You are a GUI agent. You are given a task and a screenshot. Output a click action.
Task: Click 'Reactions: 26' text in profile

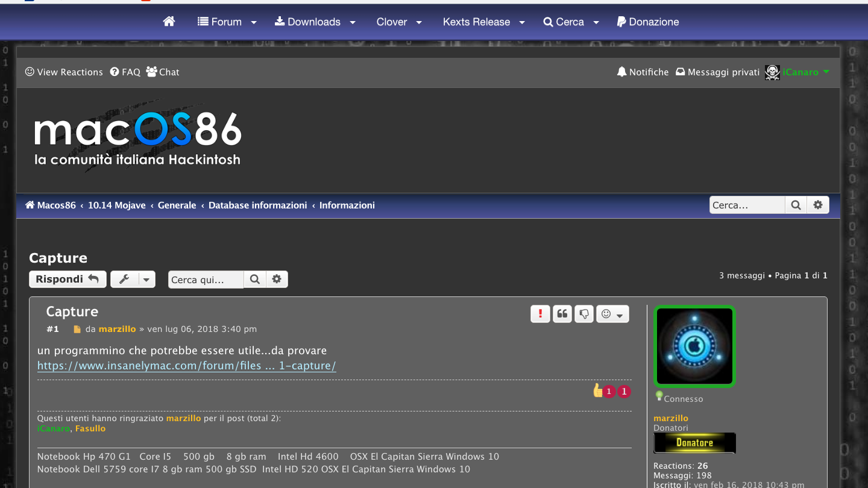tap(681, 466)
